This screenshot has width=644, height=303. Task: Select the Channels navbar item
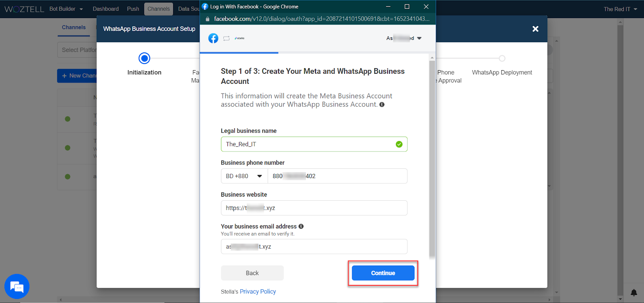159,9
